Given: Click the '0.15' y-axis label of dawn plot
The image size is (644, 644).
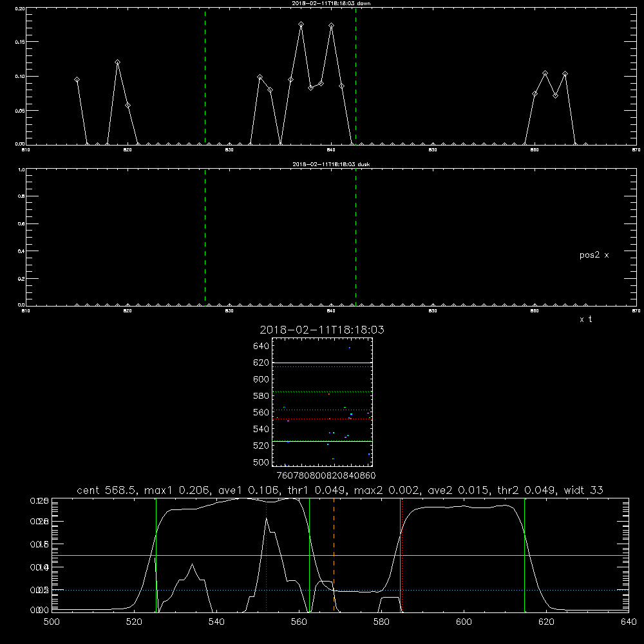Looking at the screenshot, I should 20,42.
